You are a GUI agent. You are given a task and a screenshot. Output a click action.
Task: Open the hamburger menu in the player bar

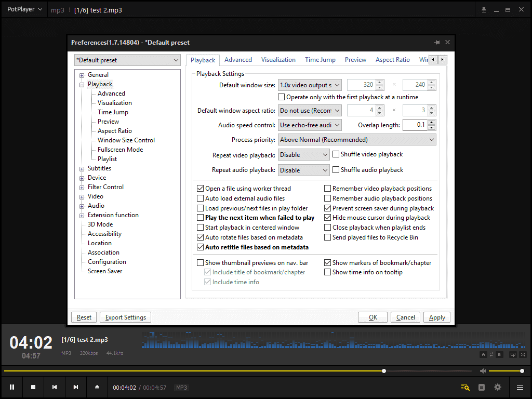520,387
